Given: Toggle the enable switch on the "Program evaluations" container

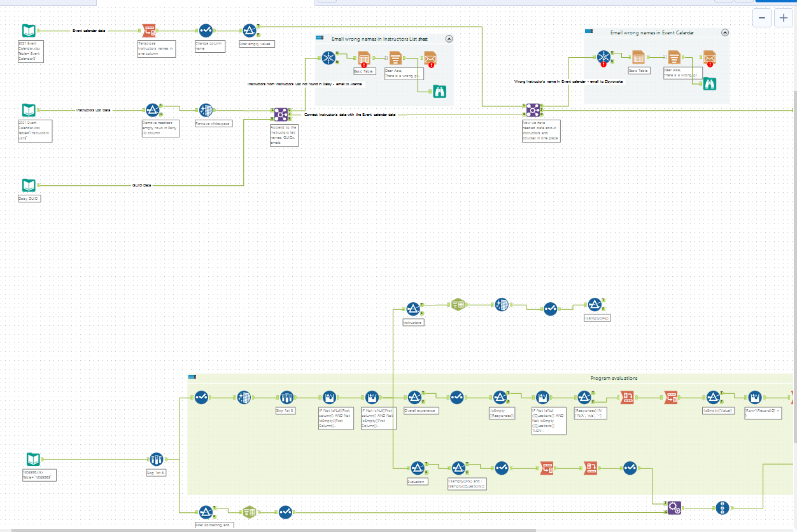Looking at the screenshot, I should pyautogui.click(x=192, y=377).
